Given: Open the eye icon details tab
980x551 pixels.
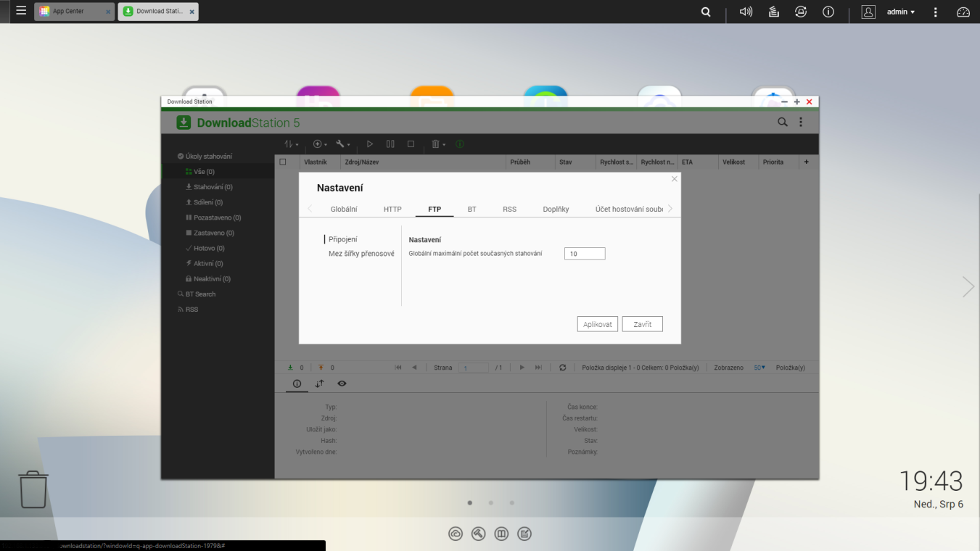Looking at the screenshot, I should click(342, 384).
